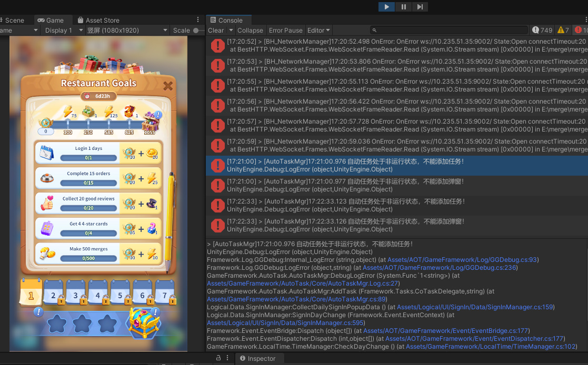Viewport: 588px width, 365px height.
Task: Toggle the warning messages filter showing 7
Action: [x=563, y=30]
